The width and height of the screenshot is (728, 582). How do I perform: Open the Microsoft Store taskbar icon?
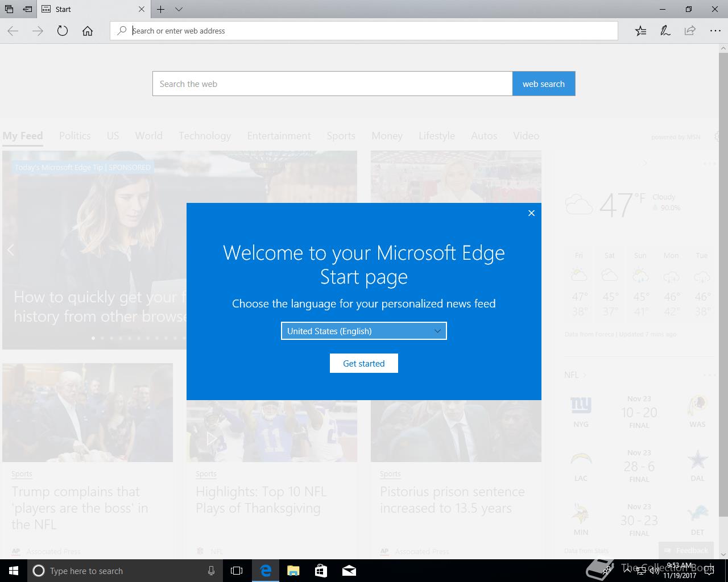pos(321,571)
